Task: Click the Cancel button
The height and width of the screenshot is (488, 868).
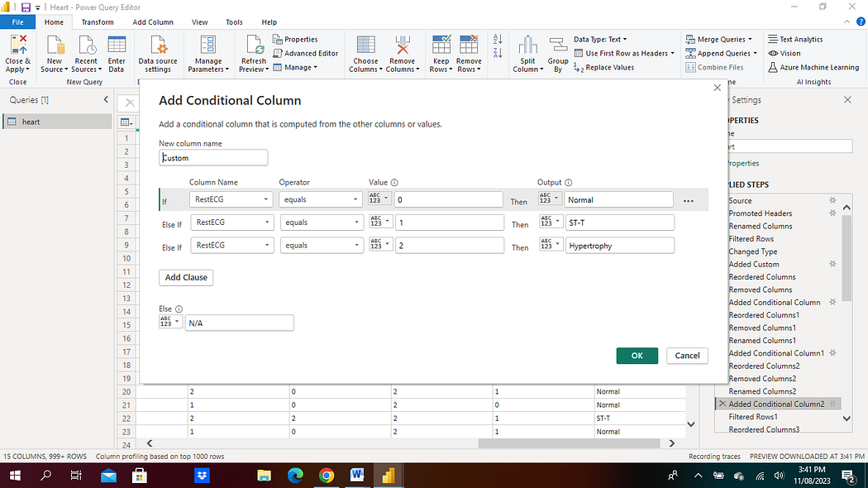Action: pyautogui.click(x=687, y=356)
